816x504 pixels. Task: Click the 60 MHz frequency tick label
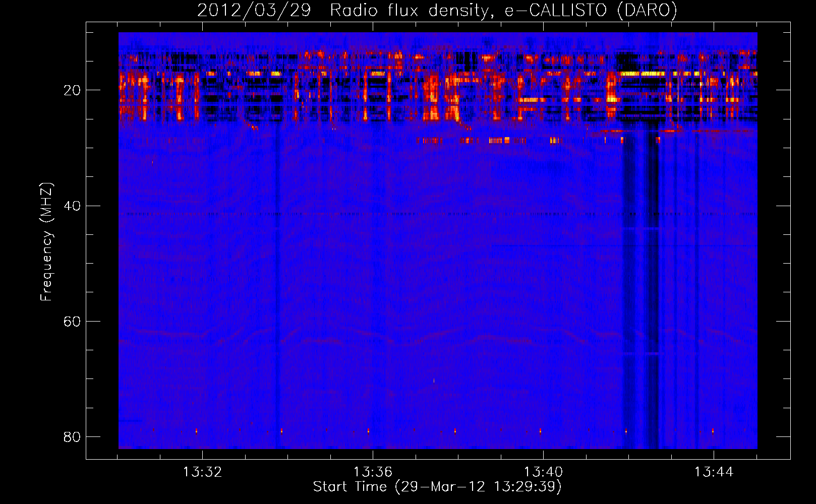(72, 321)
